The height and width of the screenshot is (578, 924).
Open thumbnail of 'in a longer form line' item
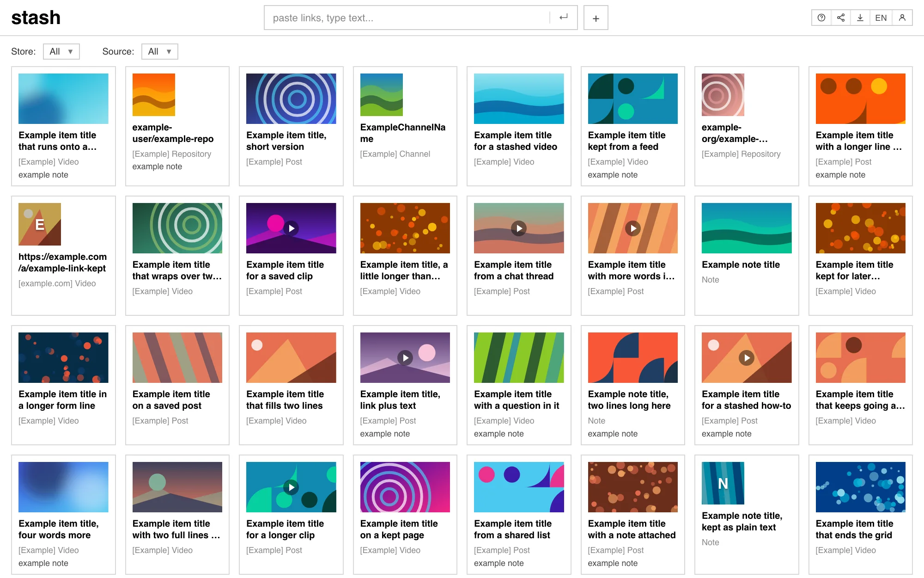tap(63, 357)
